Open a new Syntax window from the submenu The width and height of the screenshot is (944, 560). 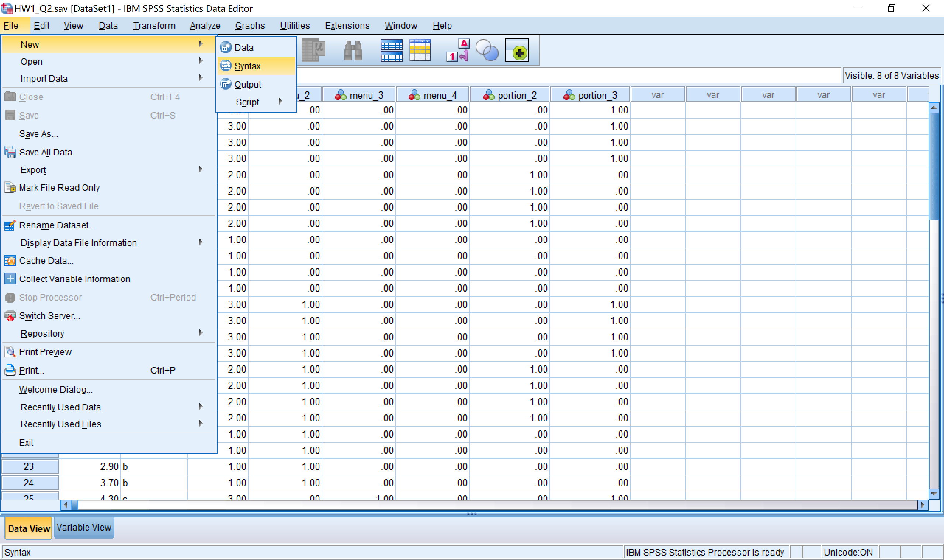point(248,65)
